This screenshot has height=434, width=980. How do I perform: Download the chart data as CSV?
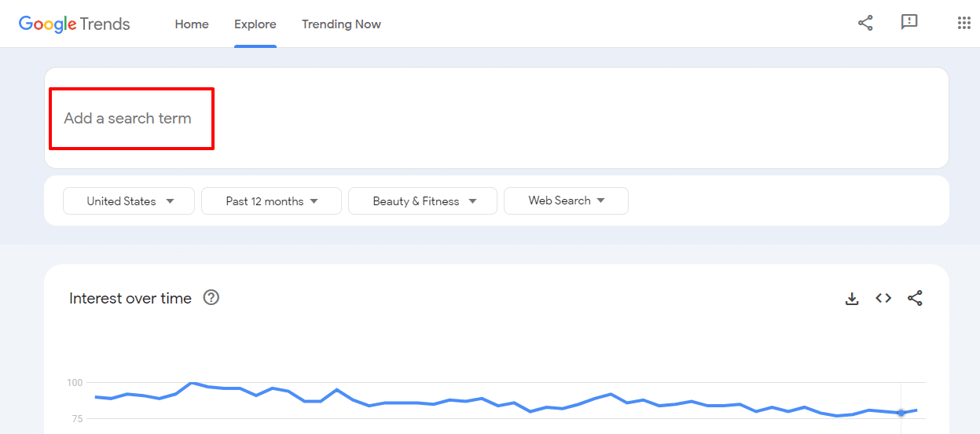coord(852,299)
